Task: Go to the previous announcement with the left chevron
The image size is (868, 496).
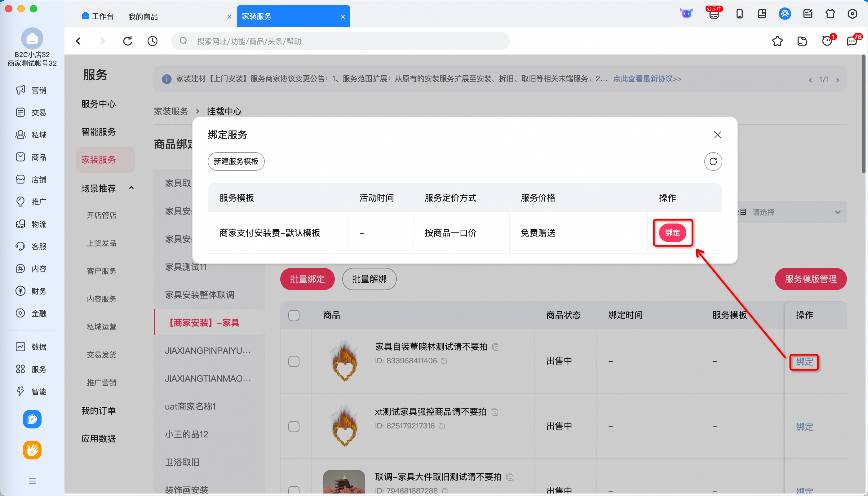Action: [x=810, y=80]
